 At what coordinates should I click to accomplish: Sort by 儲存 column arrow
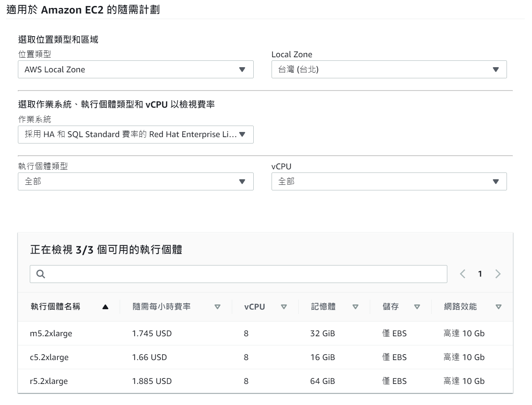pyautogui.click(x=417, y=307)
